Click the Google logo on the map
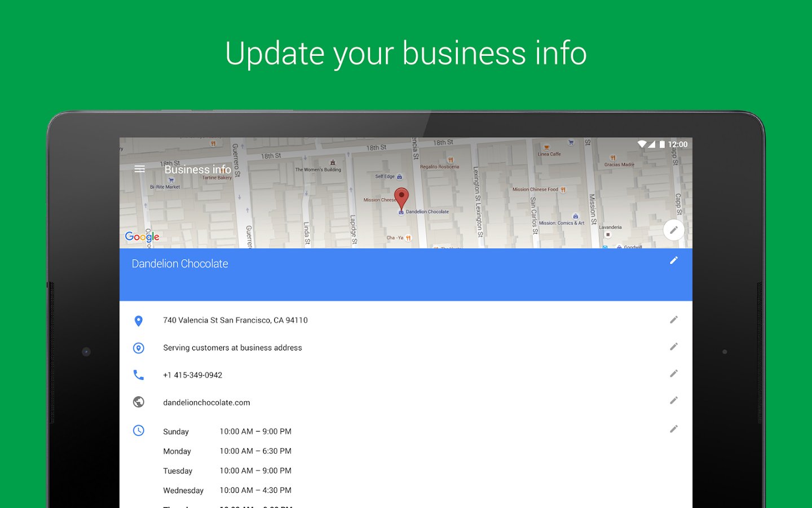The image size is (812, 508). tap(142, 237)
